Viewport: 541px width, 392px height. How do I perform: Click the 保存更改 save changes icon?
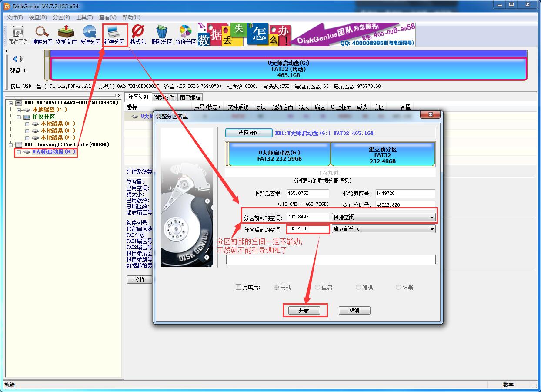(18, 35)
